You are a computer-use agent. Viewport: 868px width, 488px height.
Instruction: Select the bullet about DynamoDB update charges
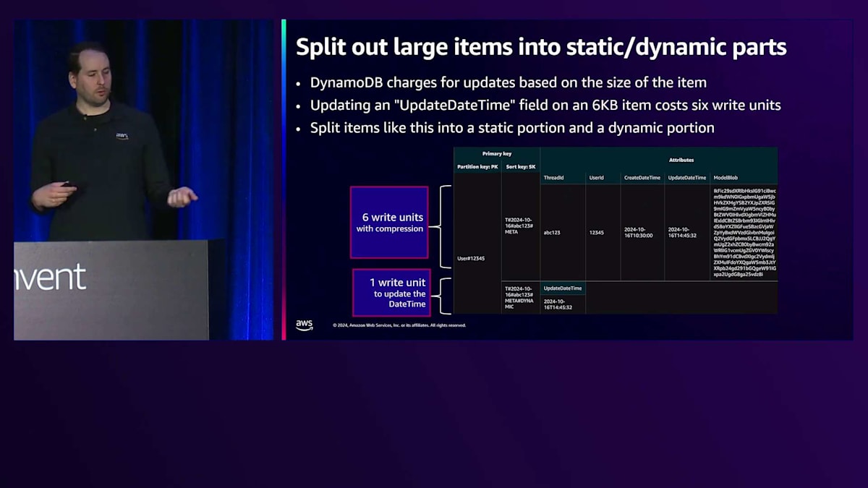pos(509,82)
